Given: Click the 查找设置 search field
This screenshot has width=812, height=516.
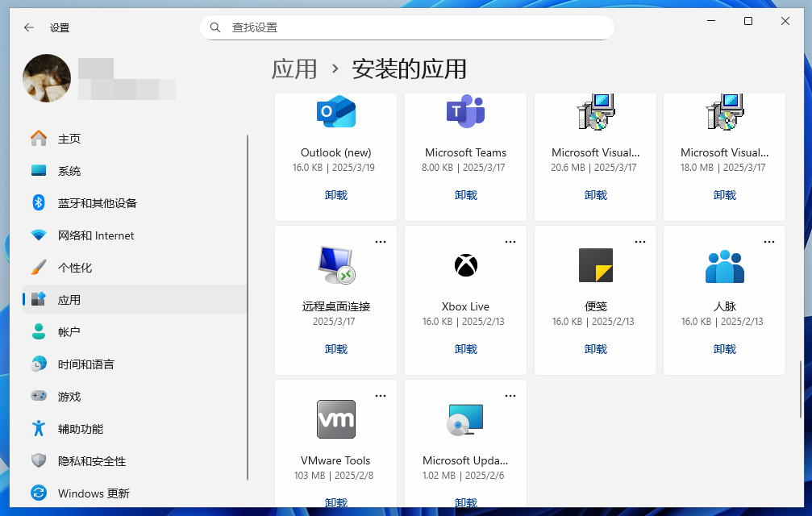Looking at the screenshot, I should [407, 27].
